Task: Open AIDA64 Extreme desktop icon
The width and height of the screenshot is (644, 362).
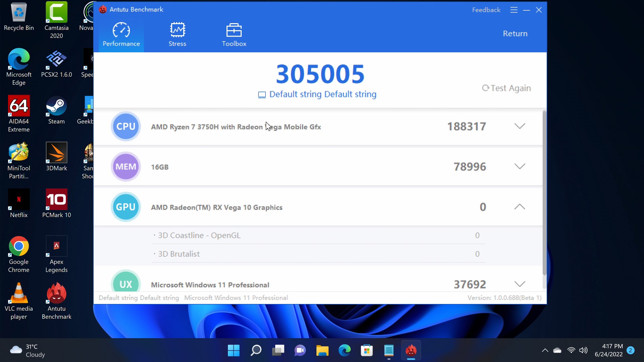Action: coord(19,114)
